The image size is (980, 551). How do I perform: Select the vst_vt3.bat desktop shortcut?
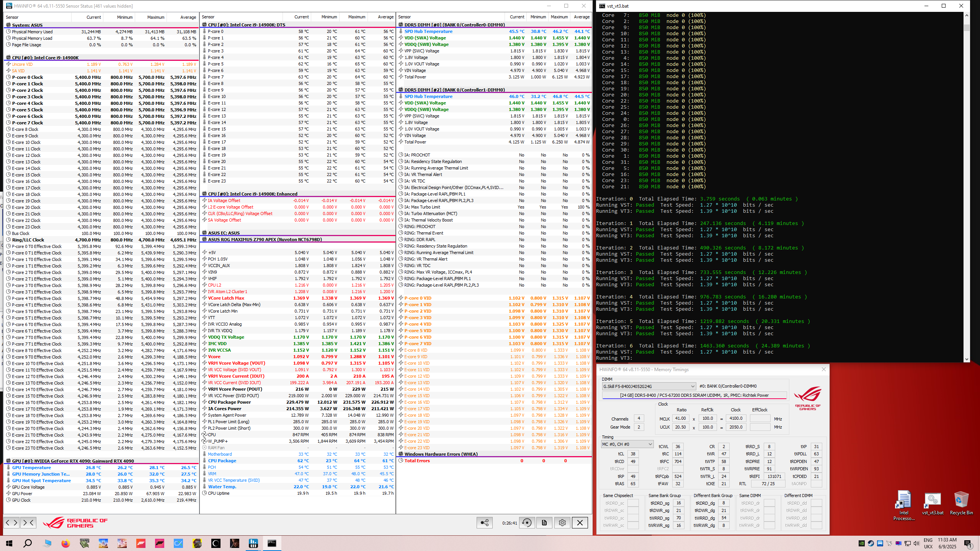click(933, 503)
